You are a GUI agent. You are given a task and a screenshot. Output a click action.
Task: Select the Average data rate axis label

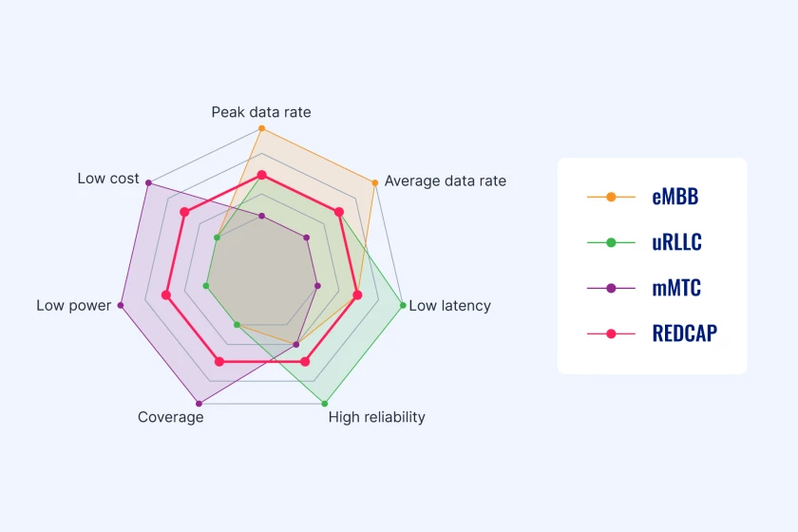click(446, 180)
